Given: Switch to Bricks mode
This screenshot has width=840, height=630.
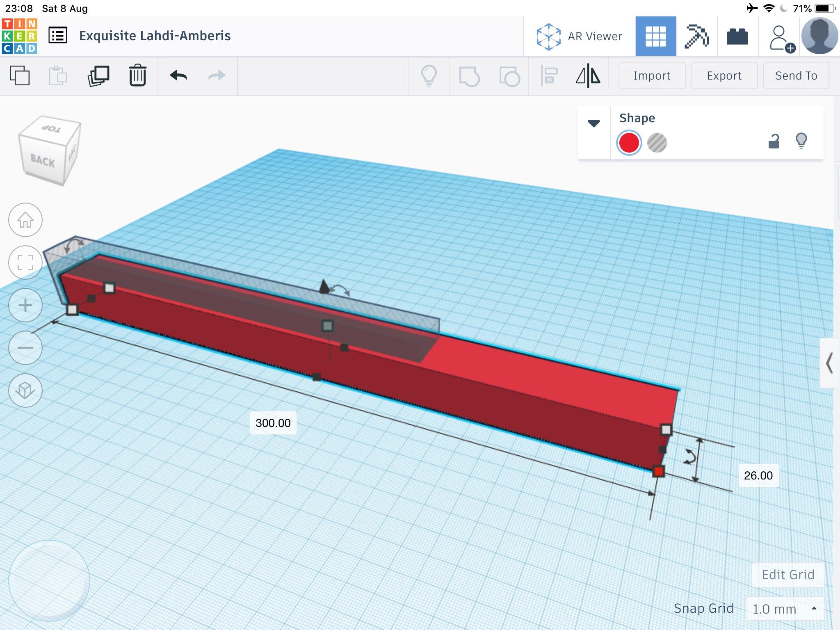Looking at the screenshot, I should pos(737,36).
